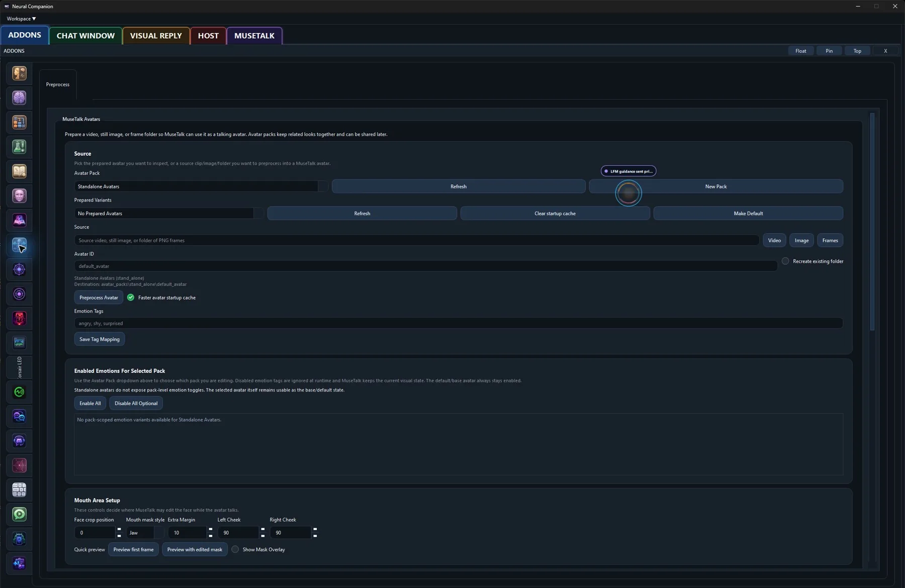The image size is (905, 588).
Task: Switch to the ADDONS tab
Action: tap(25, 35)
